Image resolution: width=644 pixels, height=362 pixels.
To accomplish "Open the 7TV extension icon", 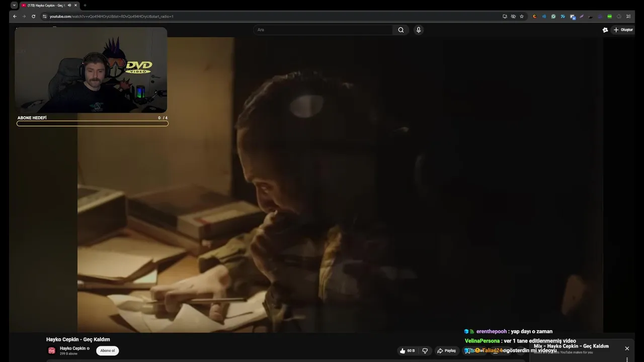I will coord(563,16).
